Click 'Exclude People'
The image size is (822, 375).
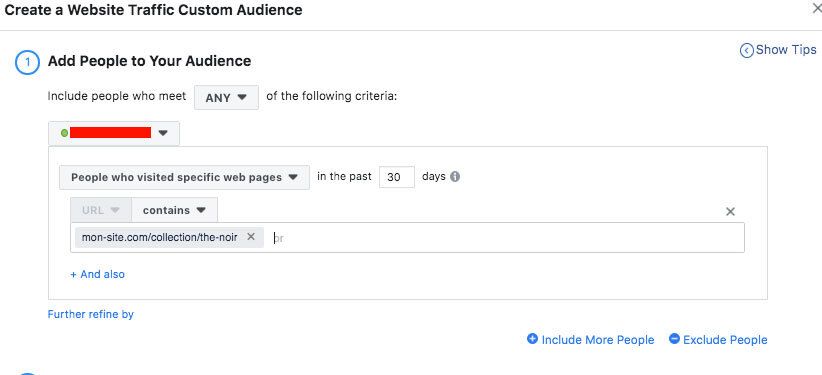point(718,340)
